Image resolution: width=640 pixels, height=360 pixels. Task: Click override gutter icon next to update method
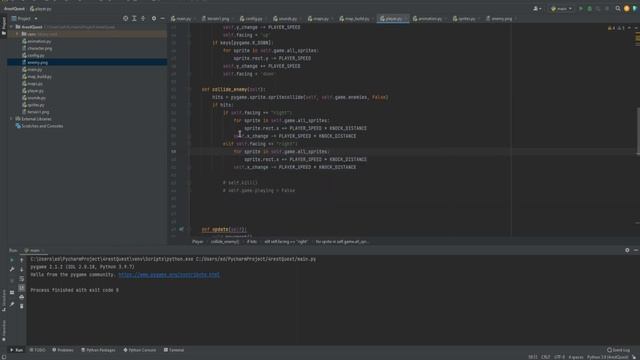(181, 229)
